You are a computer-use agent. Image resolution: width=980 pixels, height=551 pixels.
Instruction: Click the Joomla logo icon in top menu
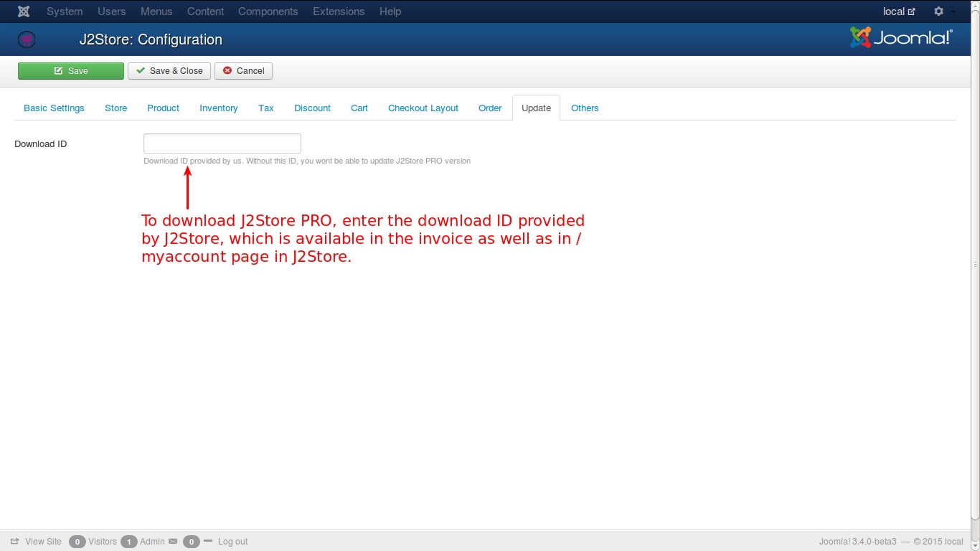[24, 11]
